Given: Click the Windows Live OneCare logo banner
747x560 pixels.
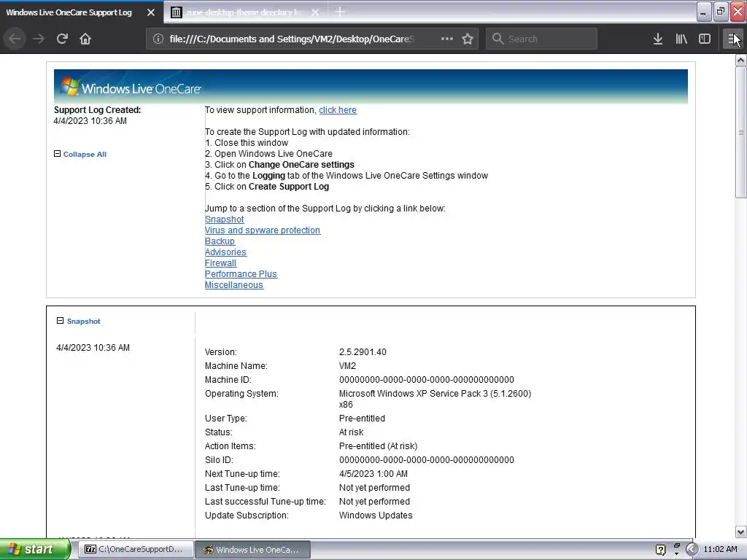Looking at the screenshot, I should [x=371, y=87].
